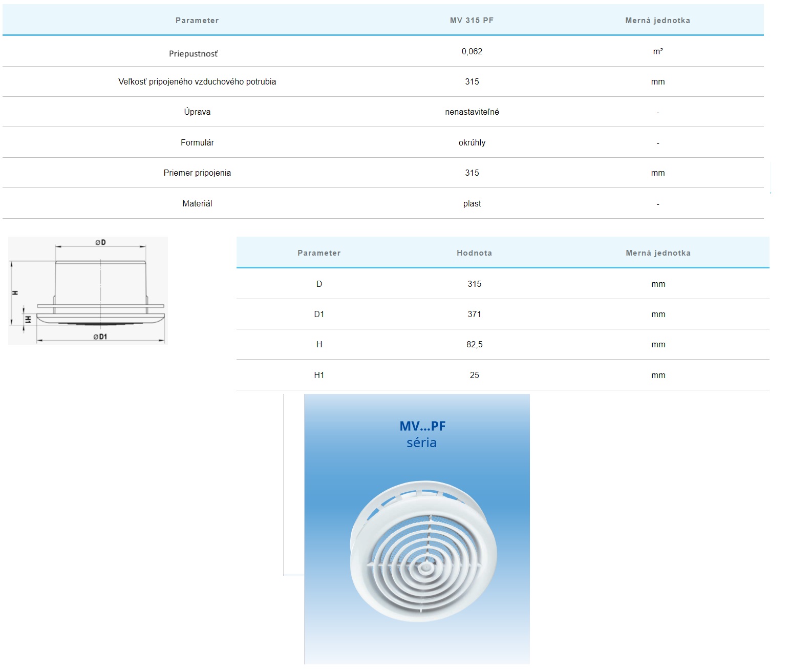This screenshot has height=670, width=812.
Task: Click the Materiál row label
Action: (x=197, y=203)
